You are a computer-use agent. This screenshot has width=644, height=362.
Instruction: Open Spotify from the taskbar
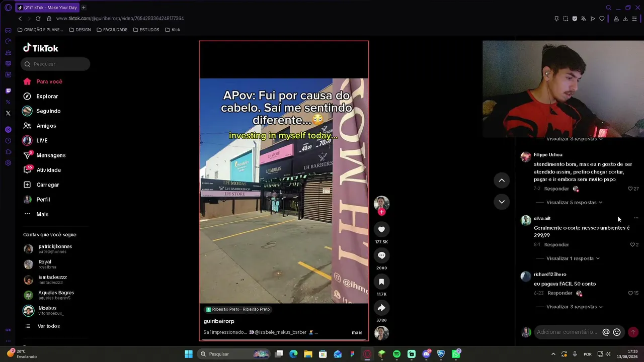point(396,354)
